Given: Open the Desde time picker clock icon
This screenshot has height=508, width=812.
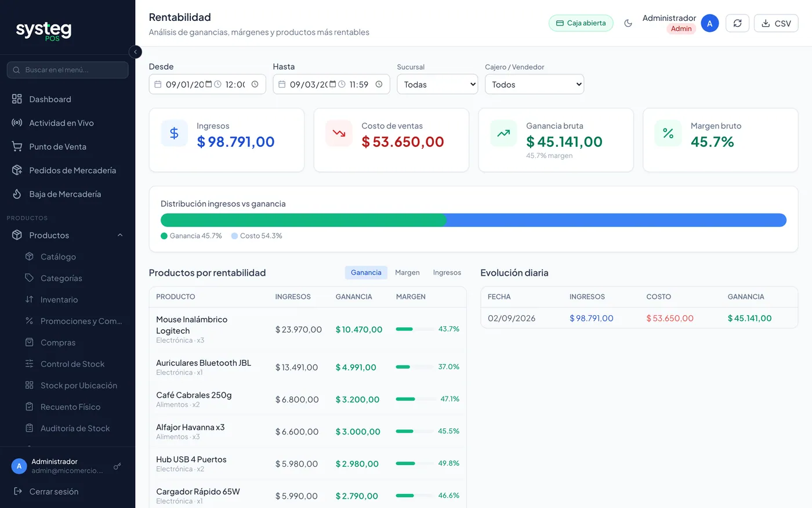Looking at the screenshot, I should (x=255, y=84).
